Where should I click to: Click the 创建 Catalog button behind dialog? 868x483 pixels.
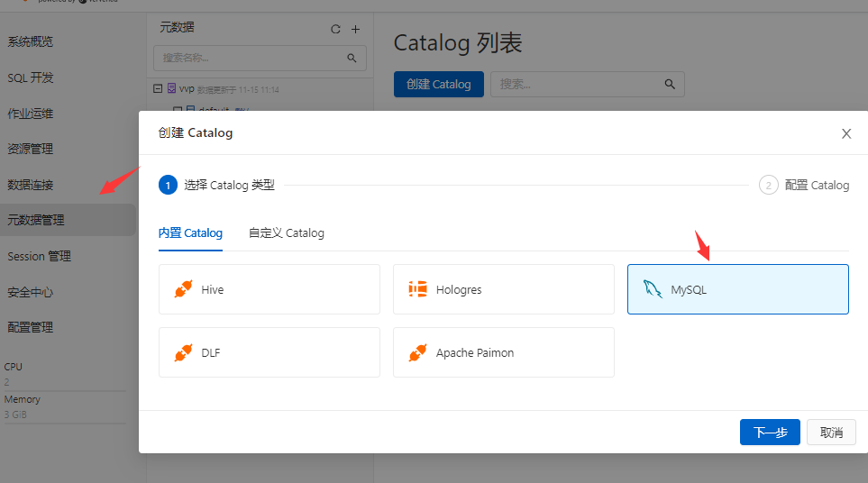pos(438,84)
